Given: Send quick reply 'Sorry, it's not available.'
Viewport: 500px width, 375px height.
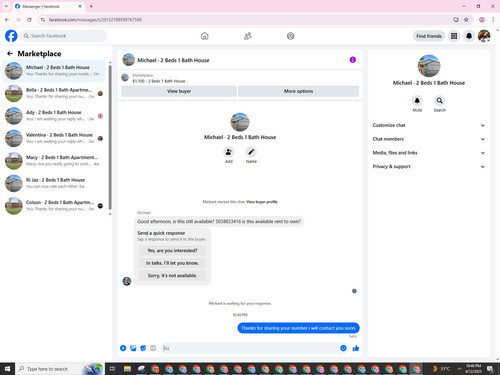Looking at the screenshot, I should pyautogui.click(x=172, y=275).
